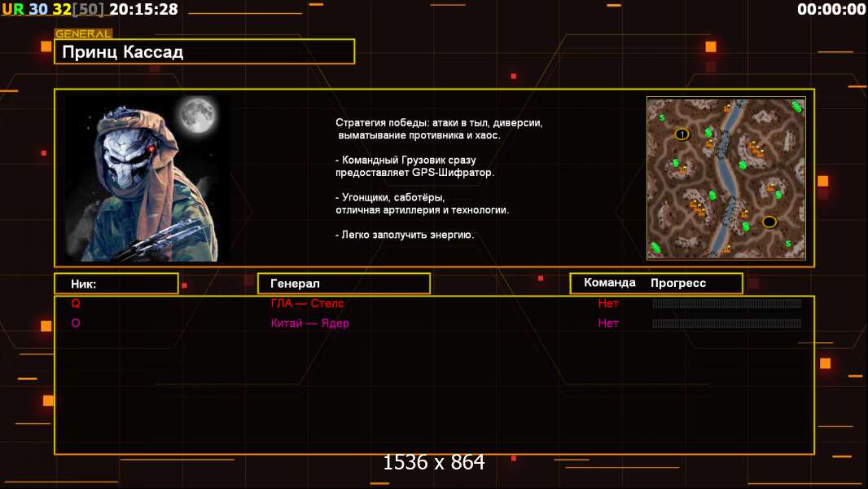Click the Принц Кассад title field
Viewport: 868px width, 489px height.
point(204,52)
